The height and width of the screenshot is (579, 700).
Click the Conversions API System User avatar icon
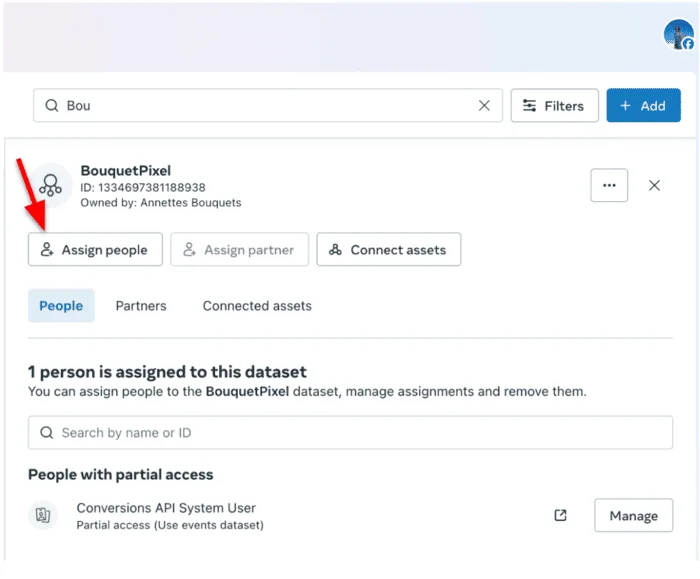tap(43, 515)
